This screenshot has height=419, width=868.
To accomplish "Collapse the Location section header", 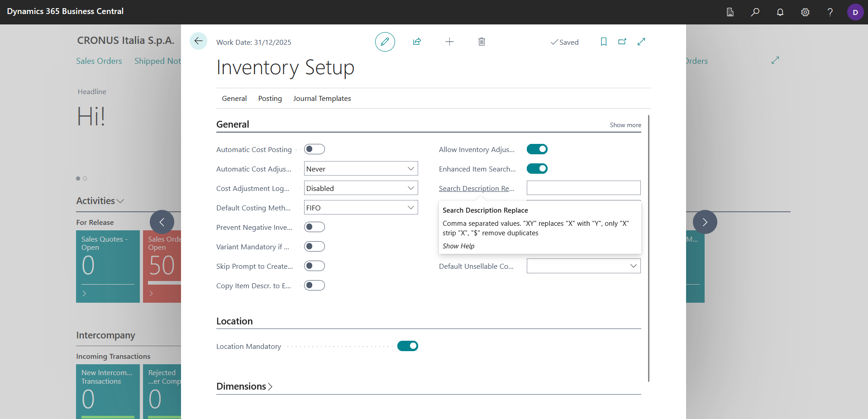I will (234, 321).
